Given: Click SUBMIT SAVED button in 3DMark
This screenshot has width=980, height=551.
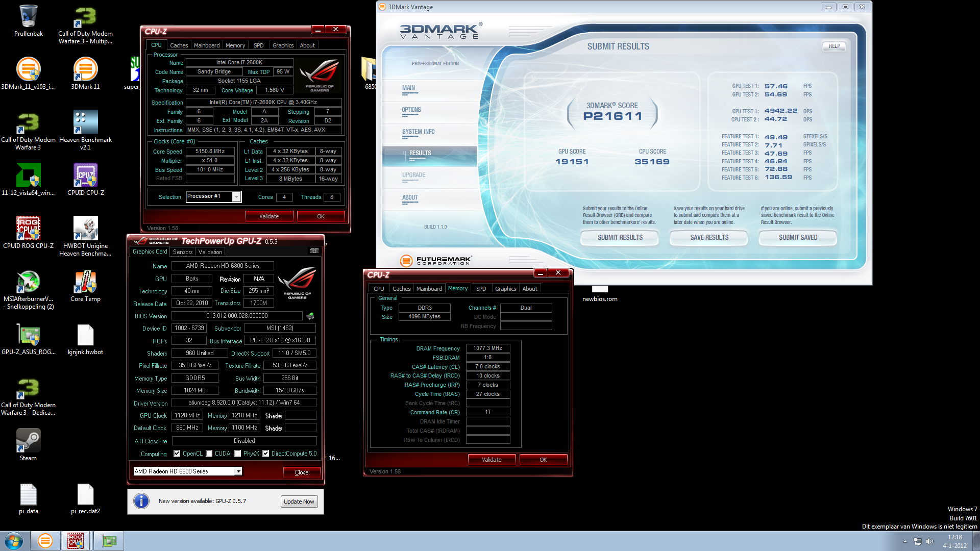Looking at the screenshot, I should tap(798, 238).
